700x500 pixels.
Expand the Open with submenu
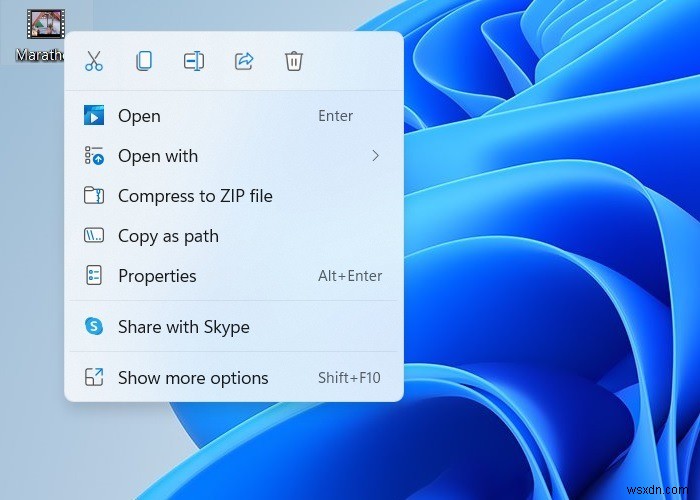tap(234, 156)
